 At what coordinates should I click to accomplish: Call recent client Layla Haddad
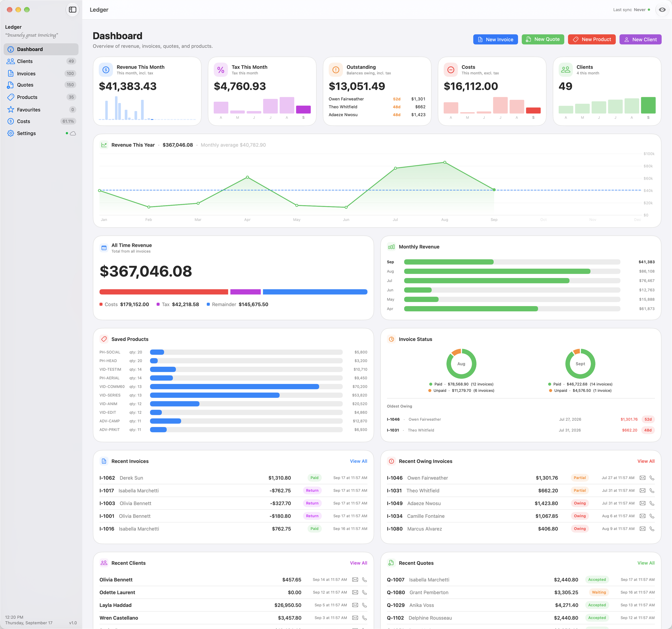pyautogui.click(x=364, y=605)
